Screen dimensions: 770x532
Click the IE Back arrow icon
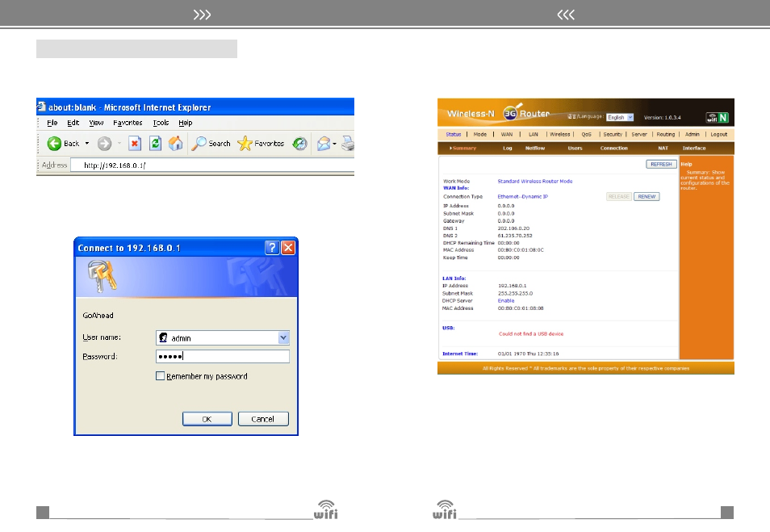[x=54, y=144]
